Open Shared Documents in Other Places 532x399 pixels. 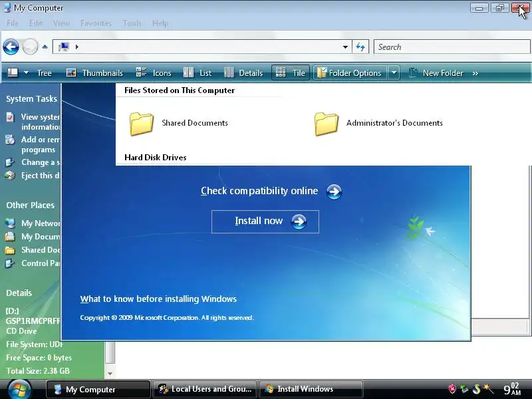click(41, 250)
